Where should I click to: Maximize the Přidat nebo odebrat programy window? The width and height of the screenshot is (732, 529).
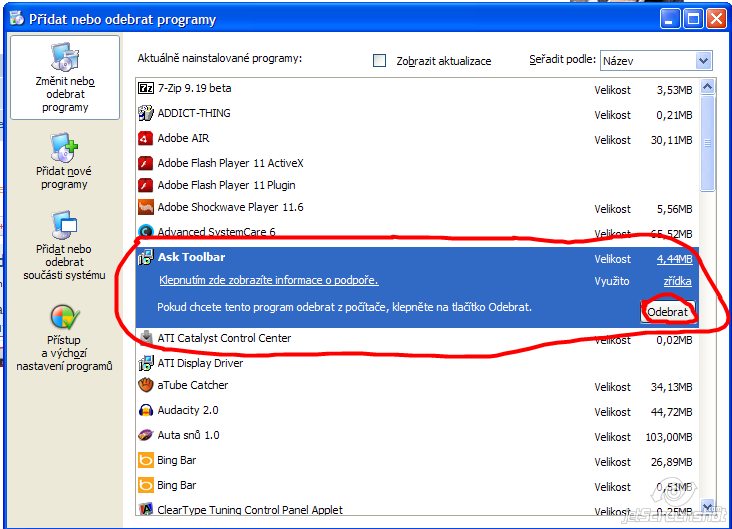pyautogui.click(x=693, y=19)
